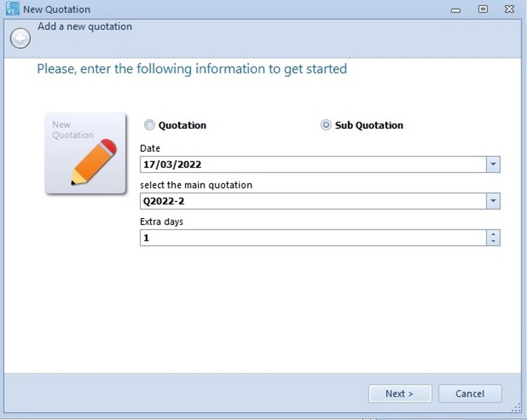
Task: Click the round back arrow icon
Action: point(20,38)
